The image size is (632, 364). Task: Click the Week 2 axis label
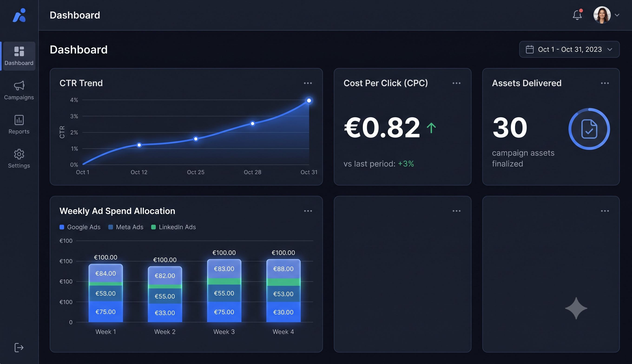point(165,332)
